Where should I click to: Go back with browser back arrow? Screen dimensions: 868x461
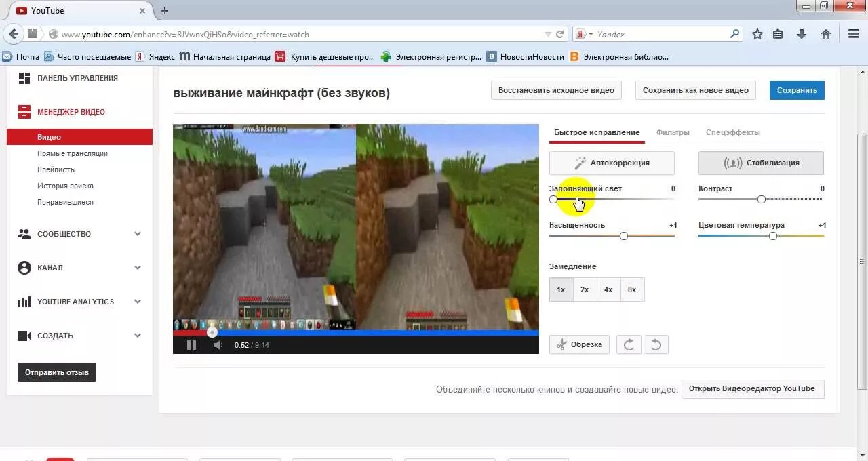click(14, 34)
